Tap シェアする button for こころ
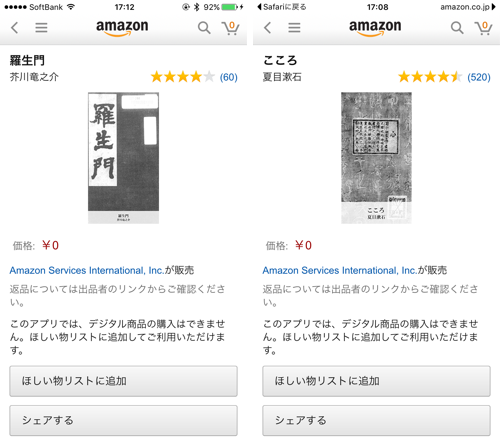The height and width of the screenshot is (439, 500). click(x=376, y=420)
